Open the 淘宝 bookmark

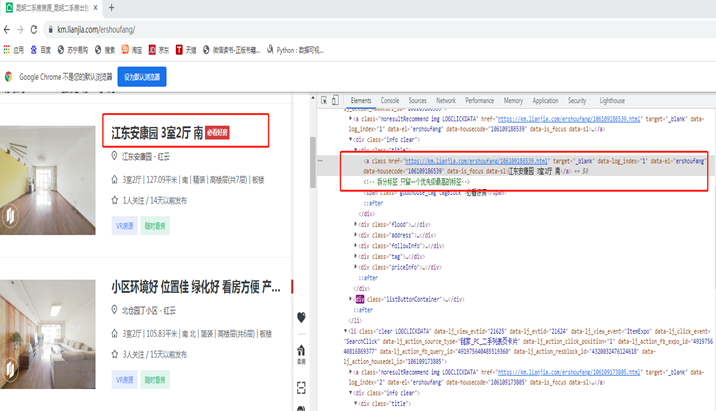[x=132, y=50]
